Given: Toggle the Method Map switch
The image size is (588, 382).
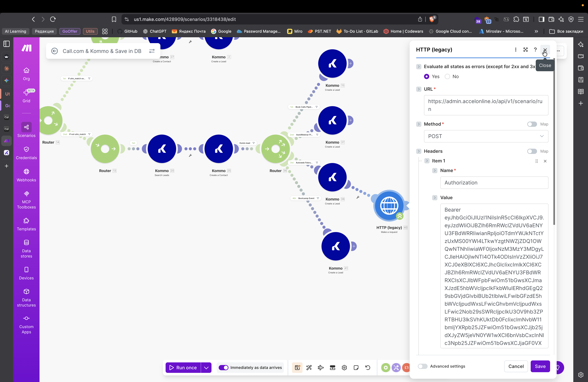Looking at the screenshot, I should pyautogui.click(x=532, y=124).
